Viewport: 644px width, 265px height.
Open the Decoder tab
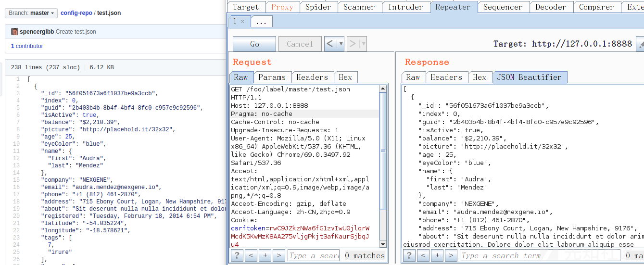pyautogui.click(x=551, y=7)
